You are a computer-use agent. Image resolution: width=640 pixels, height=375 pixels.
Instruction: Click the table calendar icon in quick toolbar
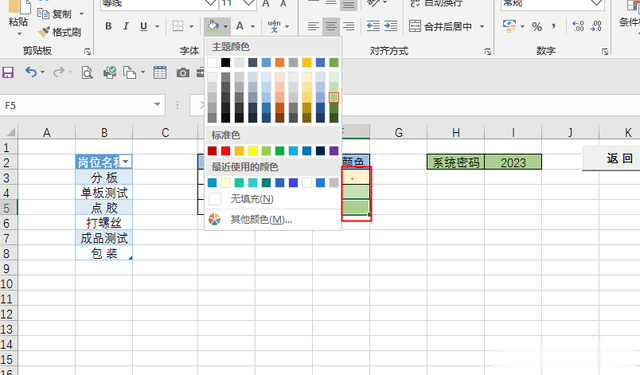point(160,73)
